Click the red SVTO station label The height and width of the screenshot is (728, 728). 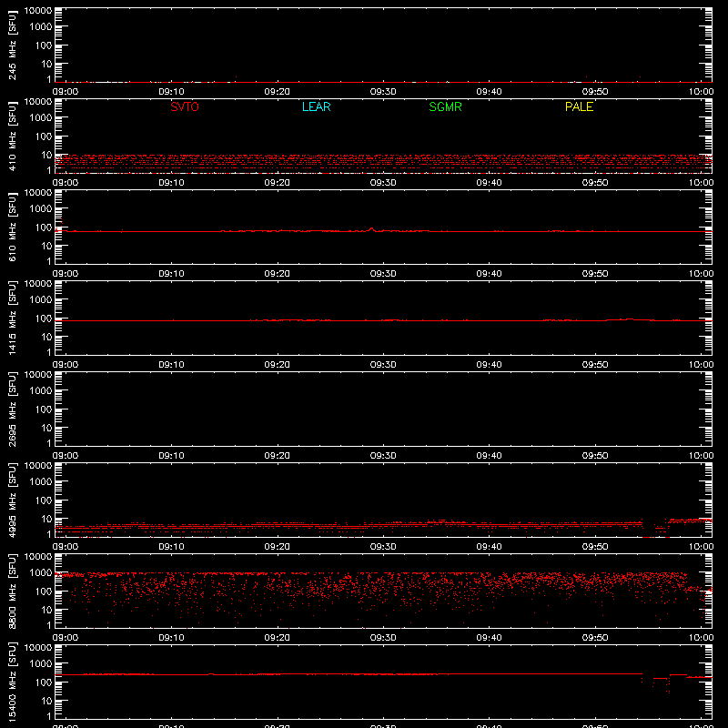185,106
